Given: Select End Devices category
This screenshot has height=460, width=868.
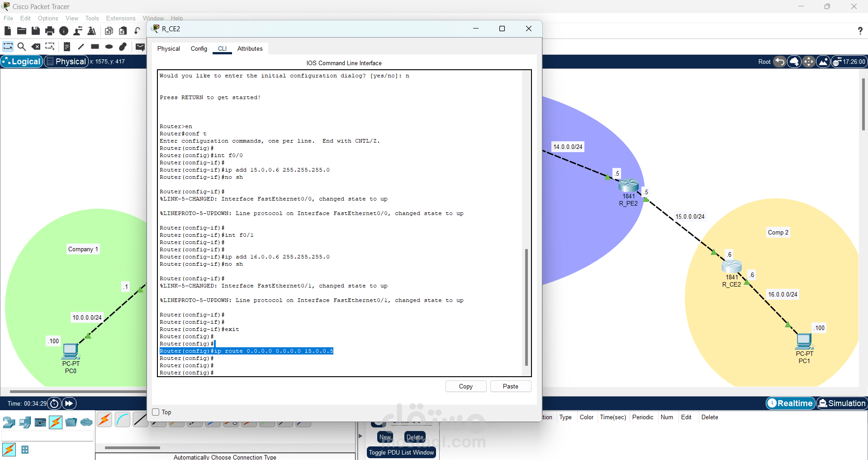Looking at the screenshot, I should pos(25,422).
